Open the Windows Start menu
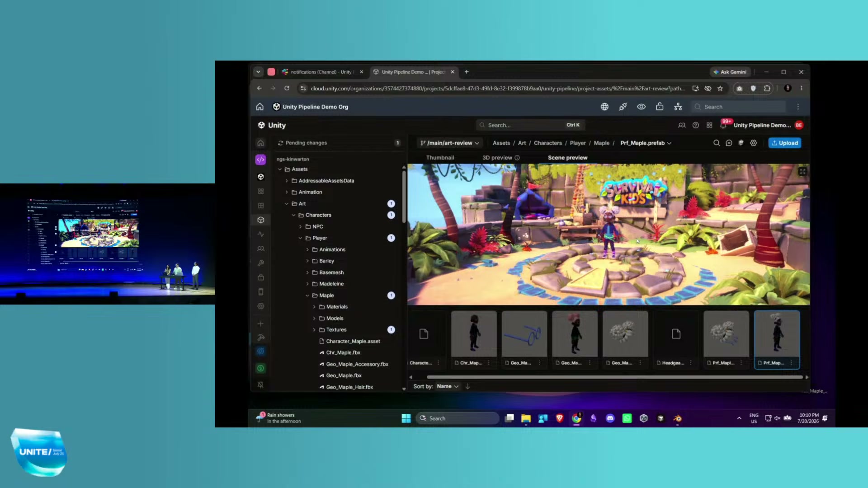Viewport: 868px width, 488px height. pyautogui.click(x=406, y=418)
